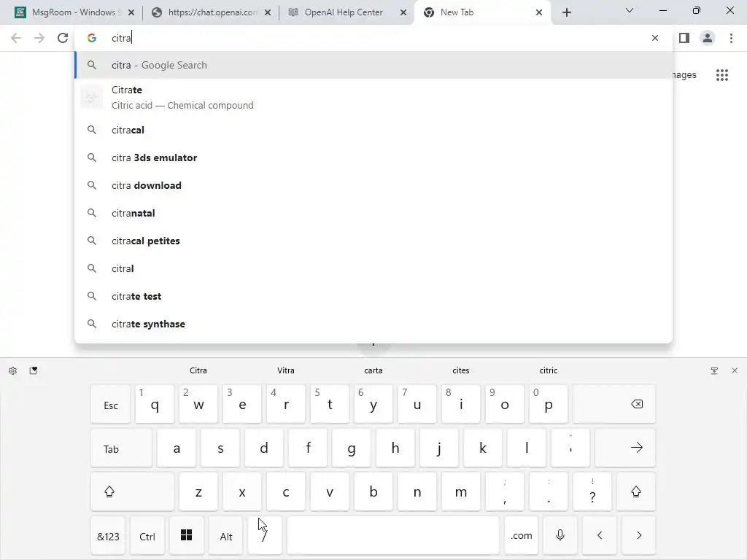This screenshot has height=560, width=747.
Task: Open the Google apps grid
Action: pyautogui.click(x=722, y=75)
